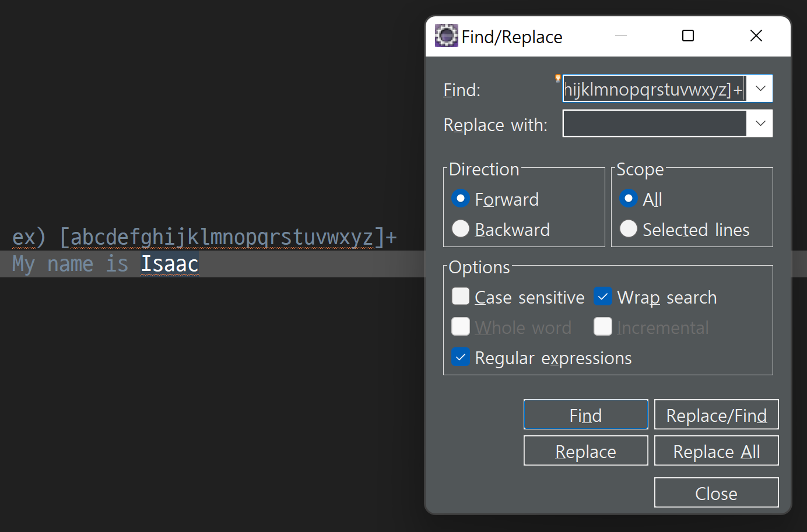
Task: Click the Replace All button
Action: [717, 451]
